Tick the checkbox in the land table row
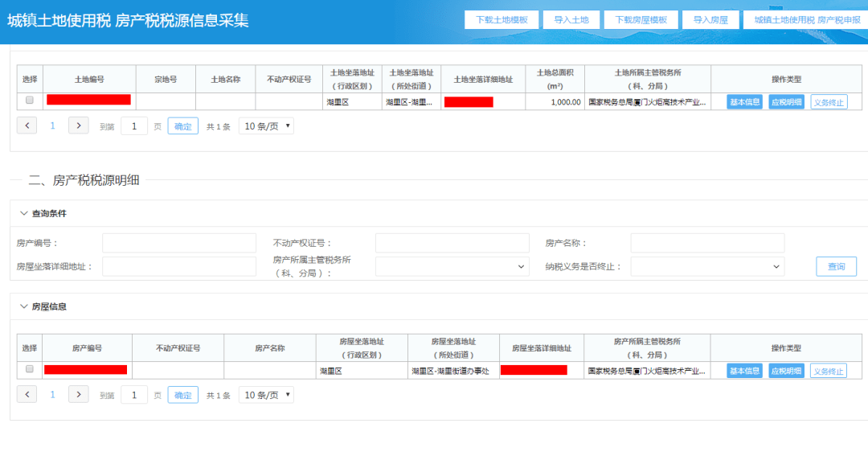The width and height of the screenshot is (868, 452). click(30, 101)
